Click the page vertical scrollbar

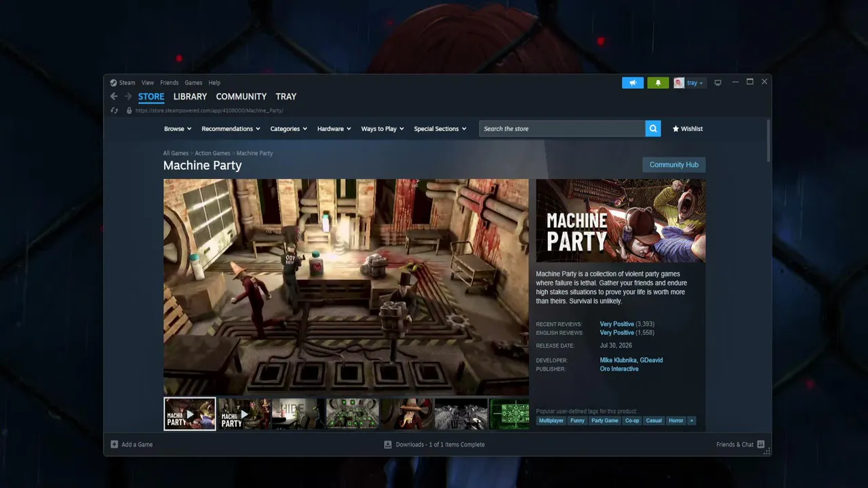tap(768, 141)
